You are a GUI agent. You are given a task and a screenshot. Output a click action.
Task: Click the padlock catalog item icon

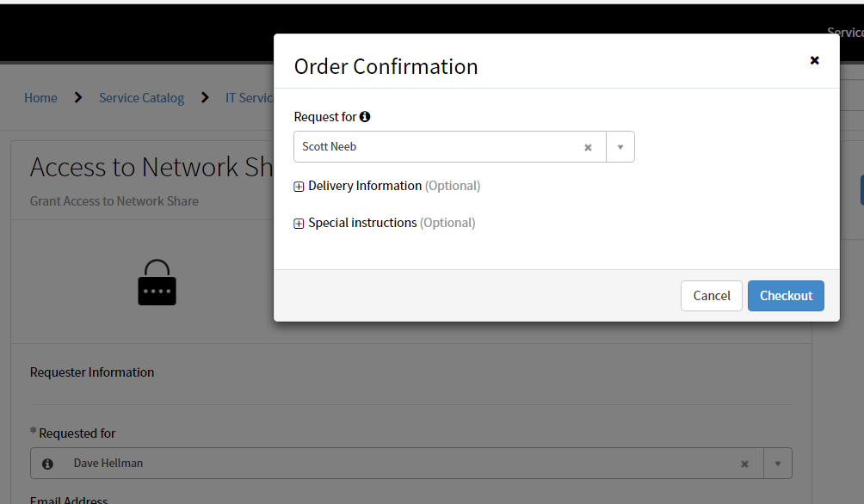(x=157, y=282)
